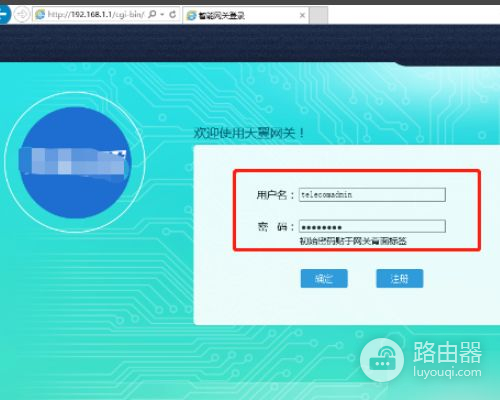The image size is (500, 400).
Task: Focus the 密码 password field
Action: tap(372, 226)
